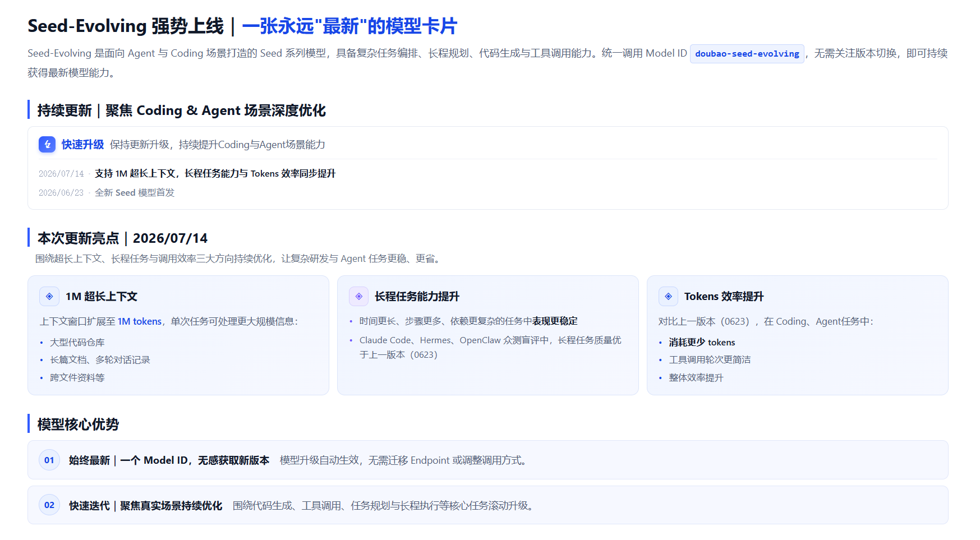
Task: Click the bullet 整体效率提升
Action: pyautogui.click(x=696, y=378)
